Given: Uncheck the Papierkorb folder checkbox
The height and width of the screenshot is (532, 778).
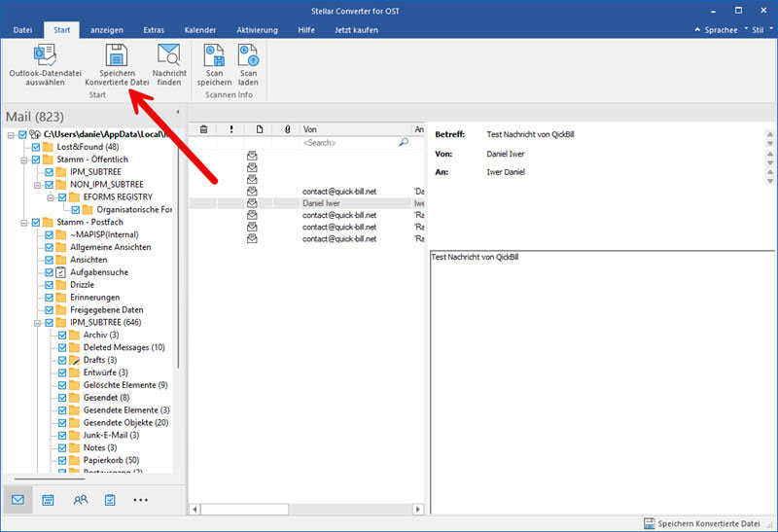Looking at the screenshot, I should 62,460.
